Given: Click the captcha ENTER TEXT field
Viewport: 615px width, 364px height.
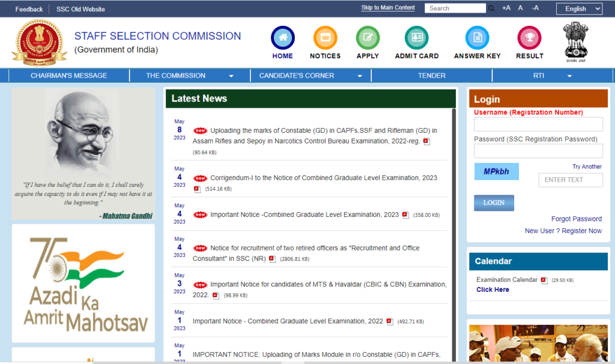Looking at the screenshot, I should (570, 180).
